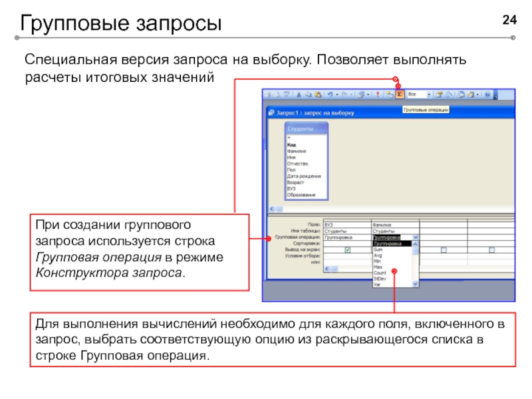532x399 pixels.
Task: Open the Top Values 'Все' combo box
Action: click(x=420, y=94)
